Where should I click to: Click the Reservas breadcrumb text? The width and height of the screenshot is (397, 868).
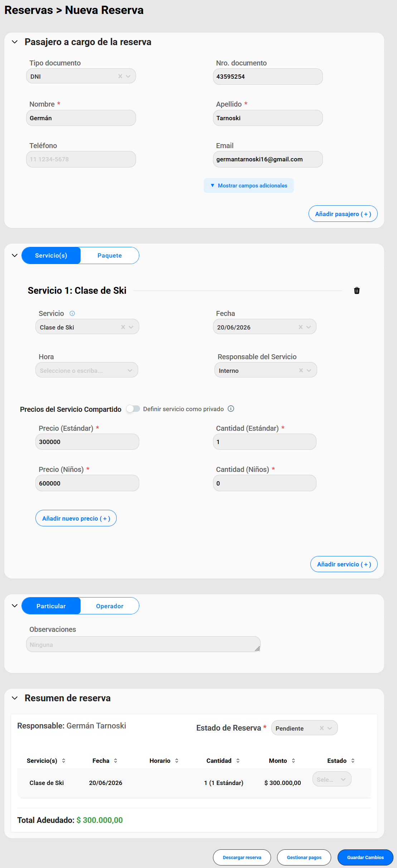coord(29,10)
